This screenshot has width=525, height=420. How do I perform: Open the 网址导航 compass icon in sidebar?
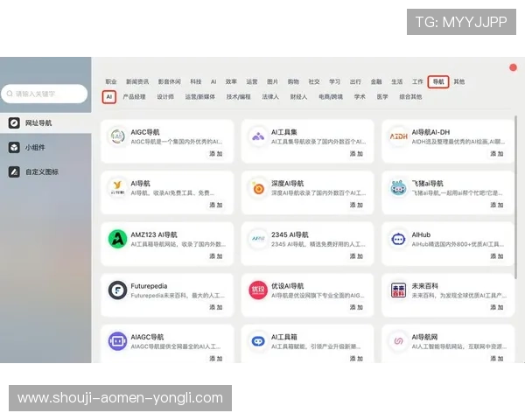tap(14, 122)
